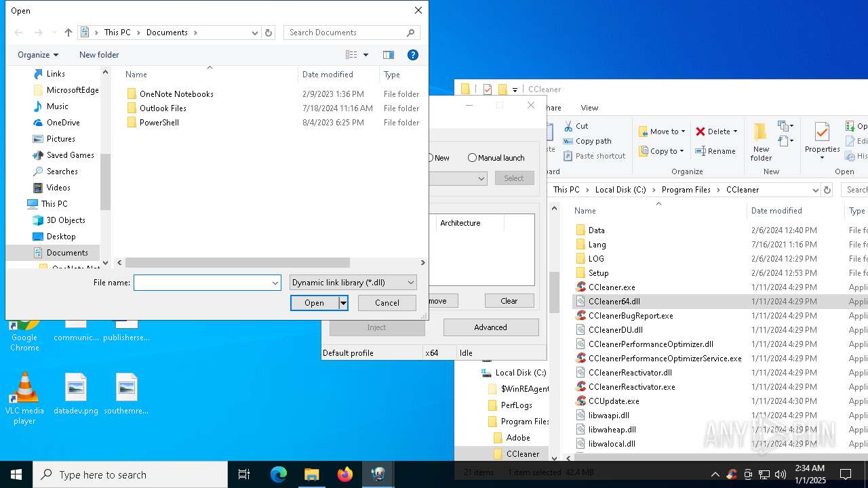The image size is (868, 488).
Task: Select CCleaner.exe in the Explorer file list
Action: click(612, 287)
